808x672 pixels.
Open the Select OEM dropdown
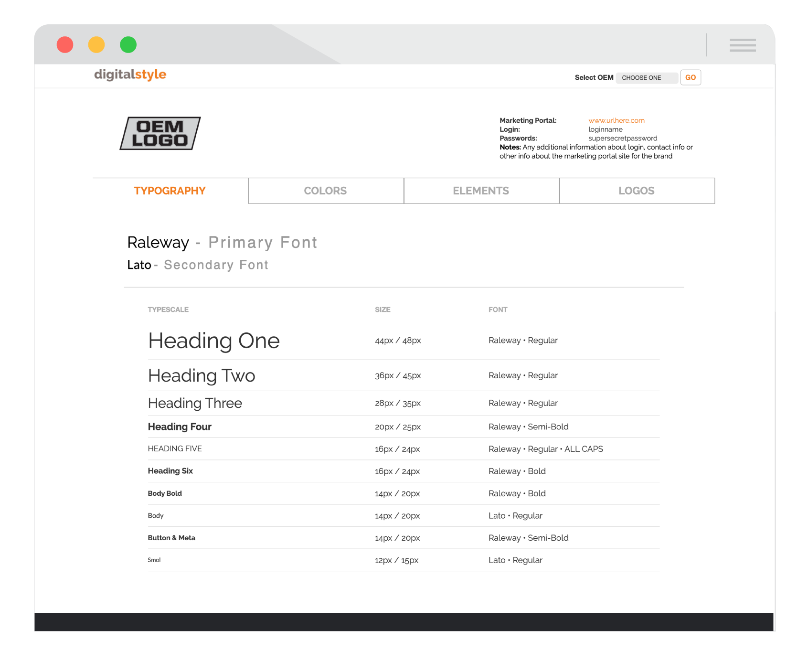tap(646, 78)
